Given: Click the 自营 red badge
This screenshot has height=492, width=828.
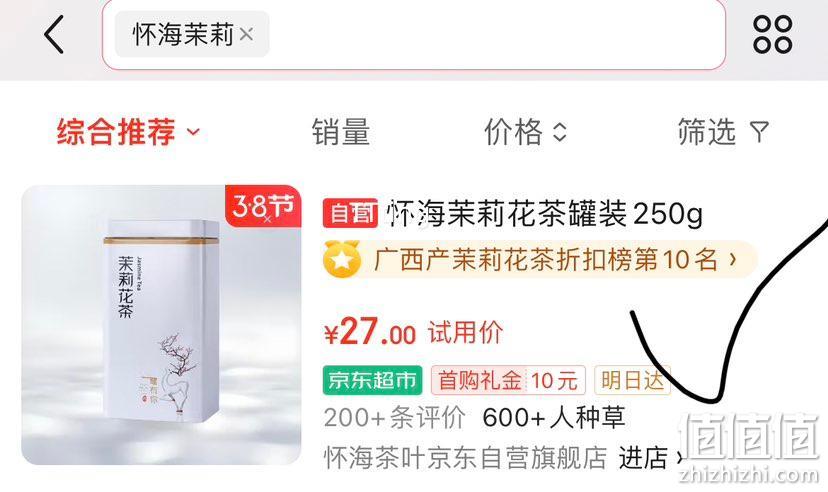Looking at the screenshot, I should pyautogui.click(x=350, y=213).
